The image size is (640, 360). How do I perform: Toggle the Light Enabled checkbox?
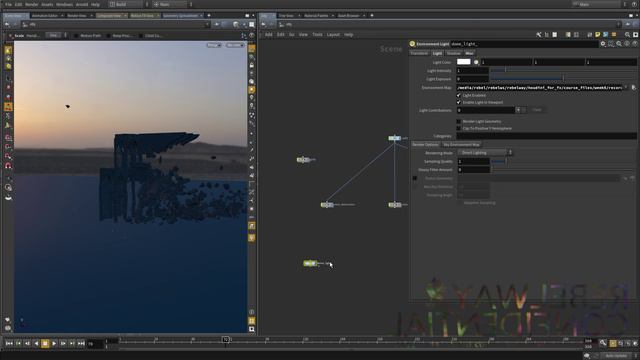[x=459, y=95]
